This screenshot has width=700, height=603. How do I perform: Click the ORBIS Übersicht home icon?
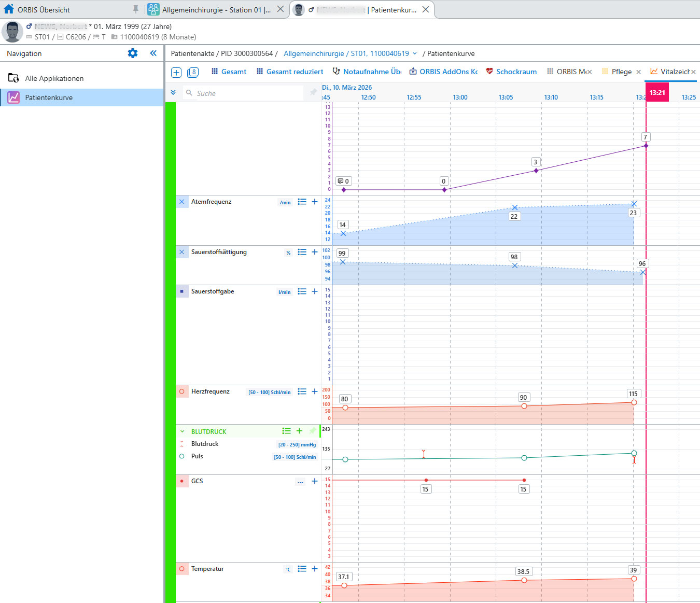[9, 9]
